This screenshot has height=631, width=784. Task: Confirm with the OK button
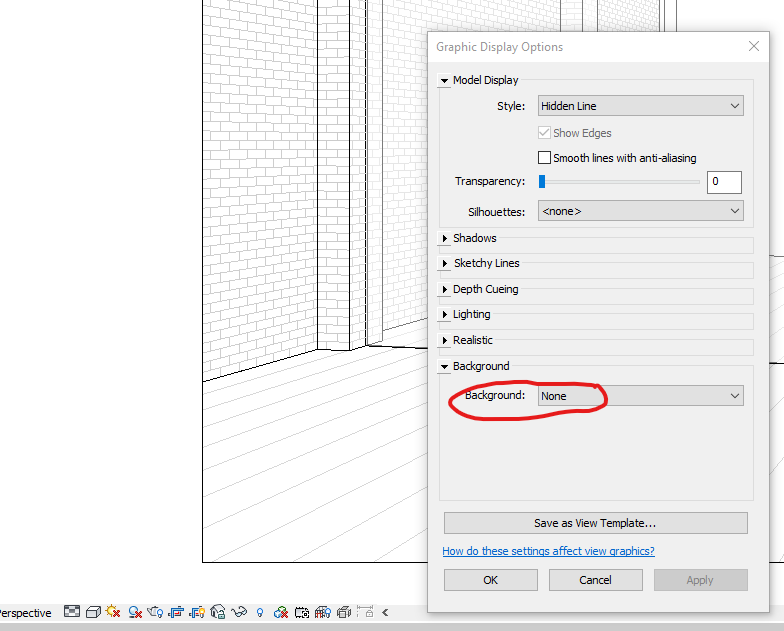pyautogui.click(x=490, y=580)
